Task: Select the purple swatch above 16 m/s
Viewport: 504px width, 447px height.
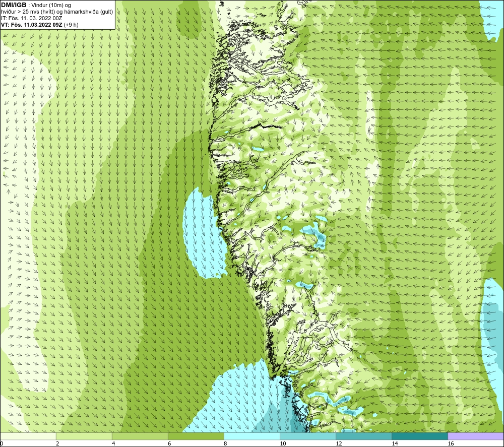Action: tap(476, 436)
